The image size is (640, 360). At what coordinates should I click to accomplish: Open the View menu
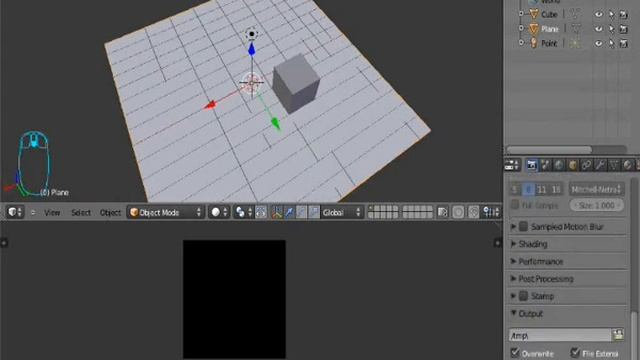(52, 213)
